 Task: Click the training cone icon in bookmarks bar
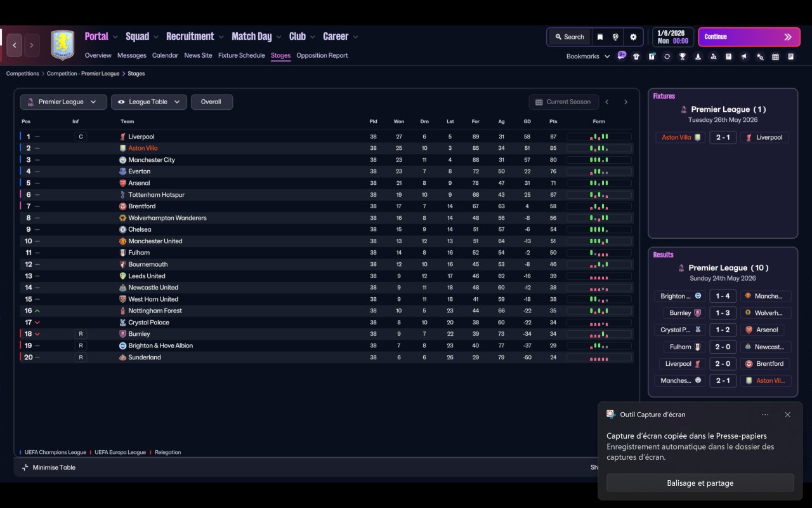point(698,57)
